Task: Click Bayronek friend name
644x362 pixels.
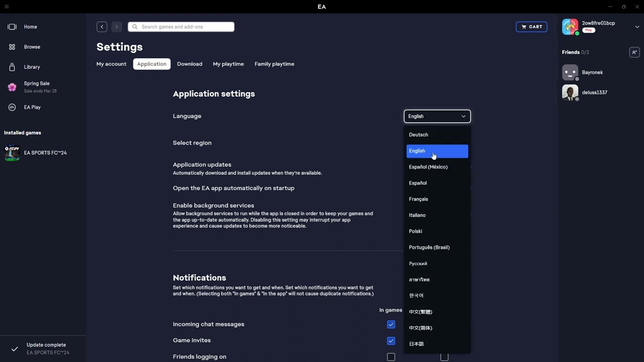Action: 592,72
